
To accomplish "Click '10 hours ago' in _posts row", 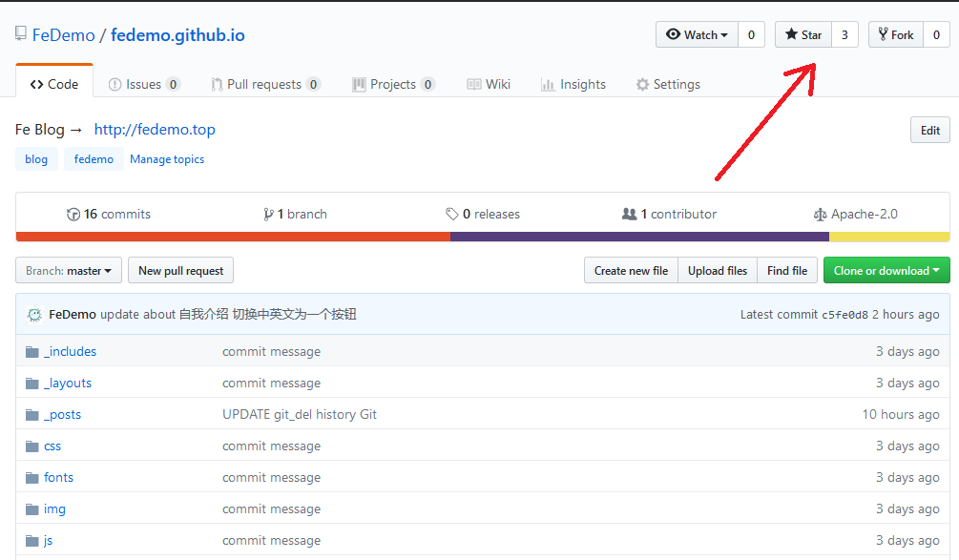I will pyautogui.click(x=901, y=414).
